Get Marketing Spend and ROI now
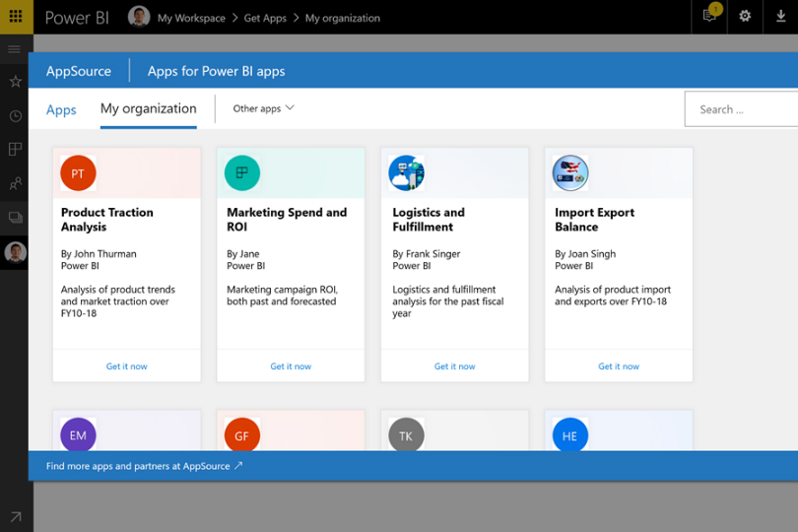 291,366
